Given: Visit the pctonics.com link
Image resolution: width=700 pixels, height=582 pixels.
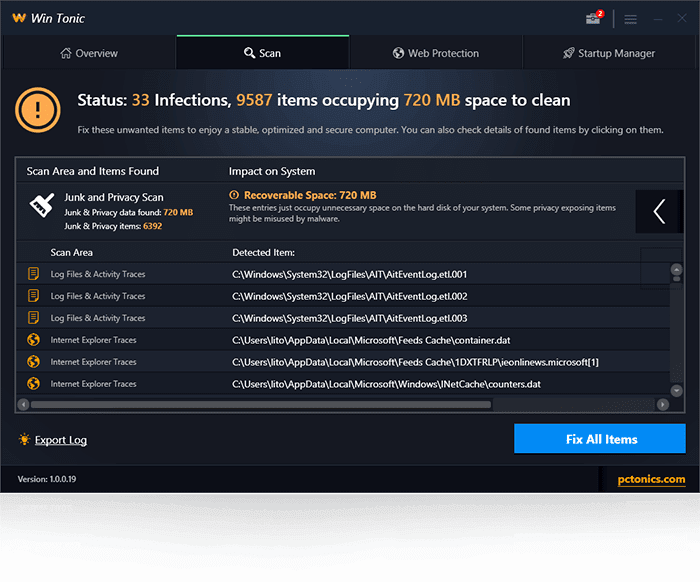Looking at the screenshot, I should pyautogui.click(x=651, y=479).
